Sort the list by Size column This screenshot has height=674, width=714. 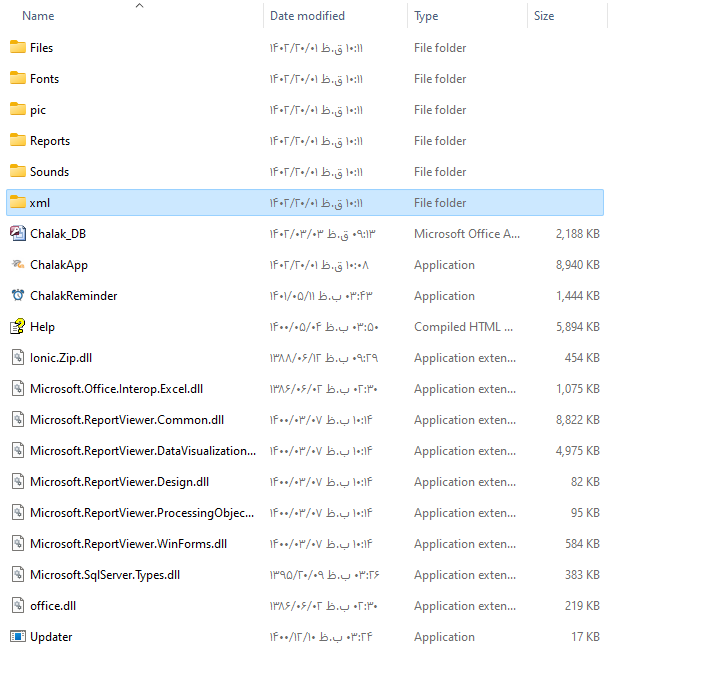[544, 16]
